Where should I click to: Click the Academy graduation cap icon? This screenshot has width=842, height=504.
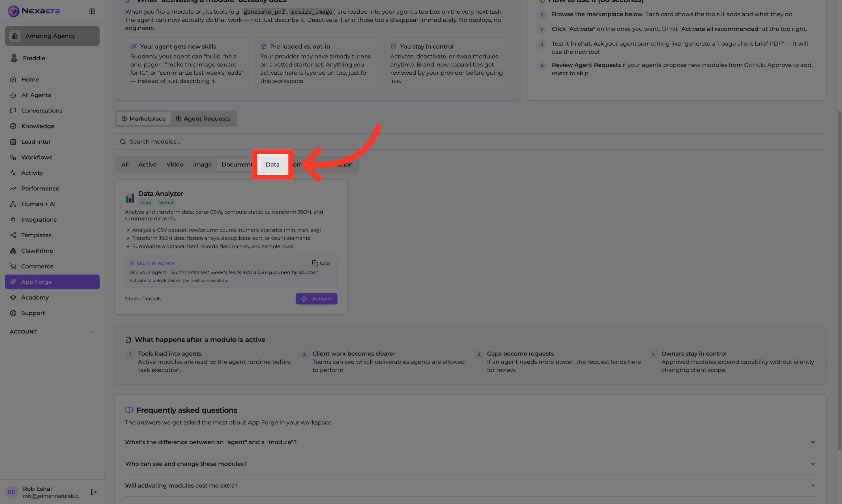click(x=13, y=297)
